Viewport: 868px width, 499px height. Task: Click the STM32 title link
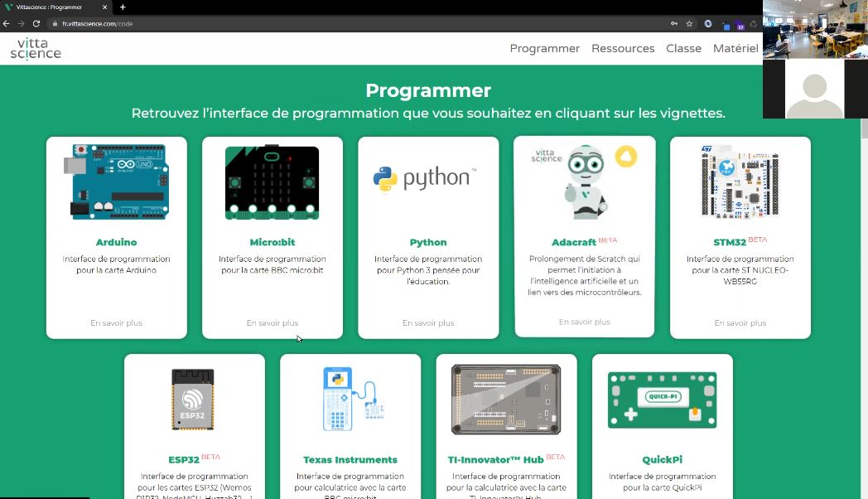click(730, 242)
